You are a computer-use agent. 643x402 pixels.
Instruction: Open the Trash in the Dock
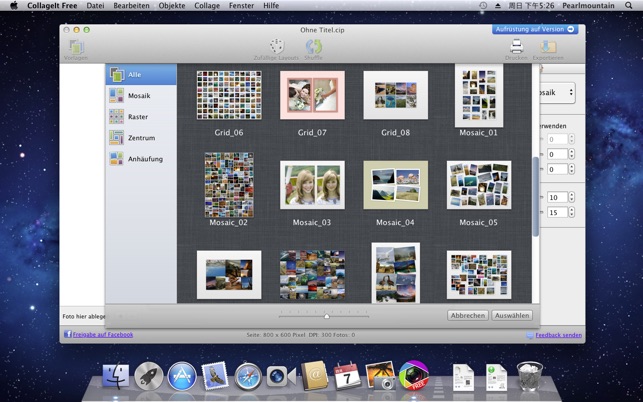530,376
